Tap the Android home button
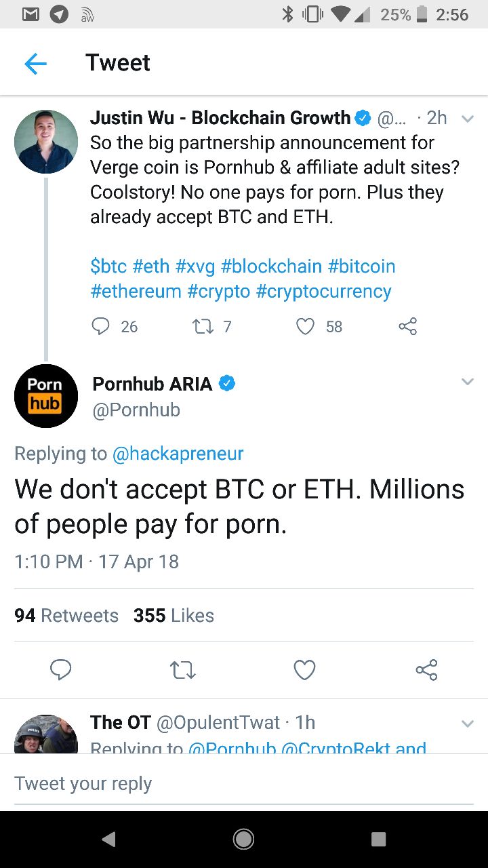Viewport: 488px width, 868px height. (243, 840)
